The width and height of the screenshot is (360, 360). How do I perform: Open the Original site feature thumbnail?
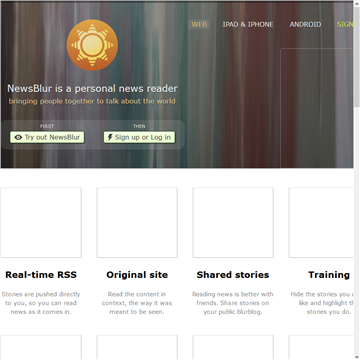[137, 222]
